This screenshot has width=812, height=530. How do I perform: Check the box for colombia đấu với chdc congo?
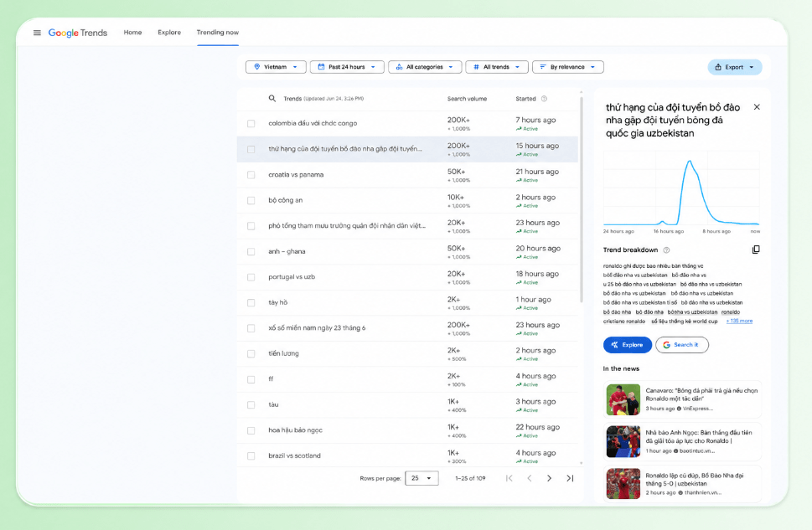click(x=251, y=124)
